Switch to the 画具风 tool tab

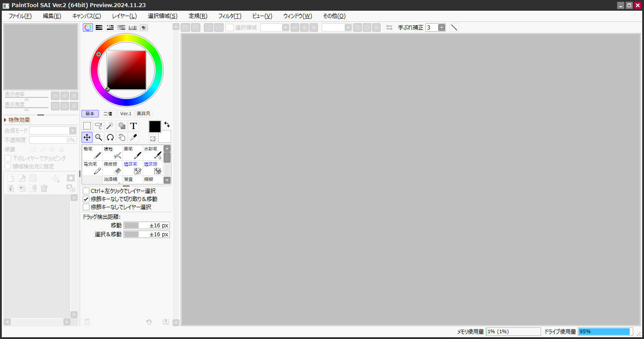tap(144, 113)
